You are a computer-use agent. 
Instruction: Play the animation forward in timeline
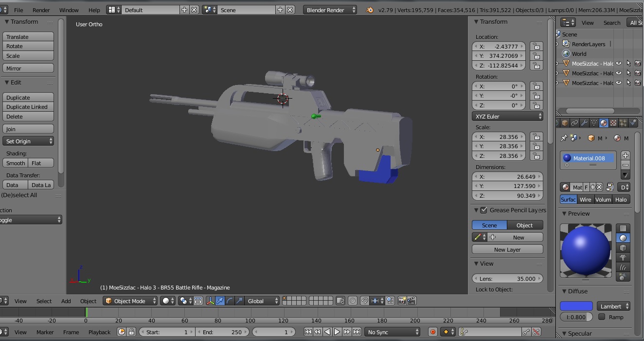pyautogui.click(x=337, y=332)
